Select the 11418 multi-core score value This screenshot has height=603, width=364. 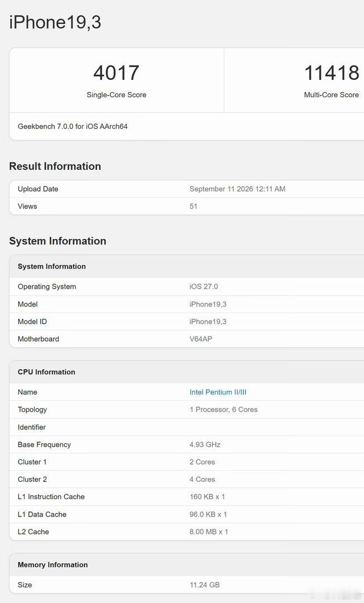coord(332,73)
